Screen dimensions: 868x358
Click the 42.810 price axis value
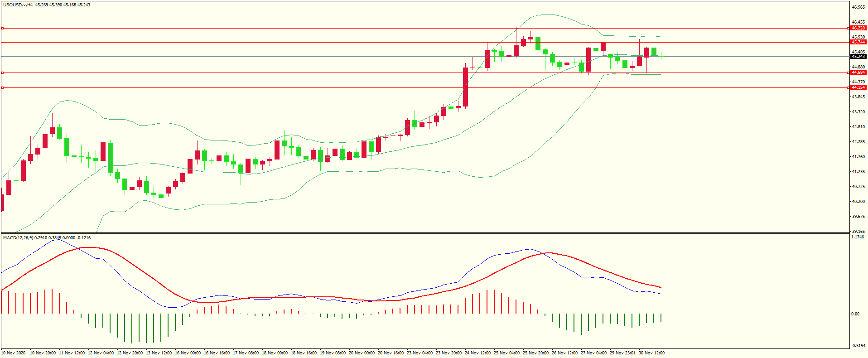click(x=858, y=127)
